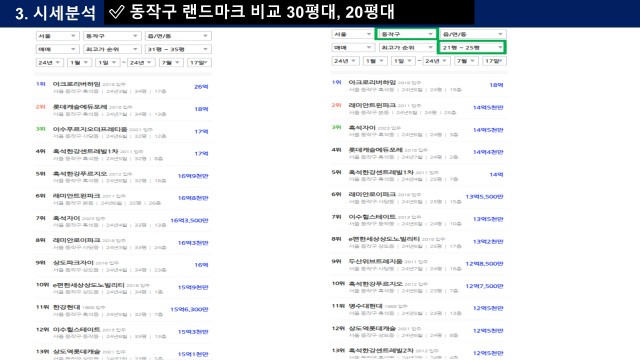
Task: Open 매매 deal type dropdown in 21평~25평 panel
Action: (352, 48)
